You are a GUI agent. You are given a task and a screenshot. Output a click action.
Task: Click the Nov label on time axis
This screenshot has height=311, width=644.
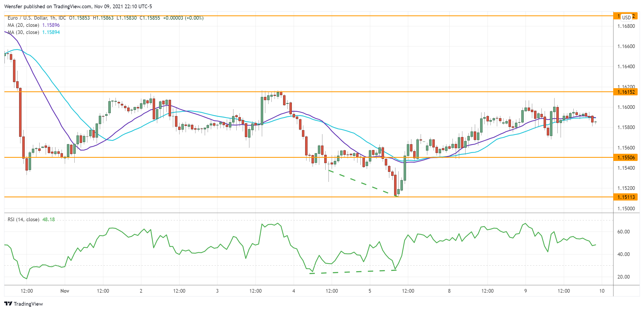(65, 291)
